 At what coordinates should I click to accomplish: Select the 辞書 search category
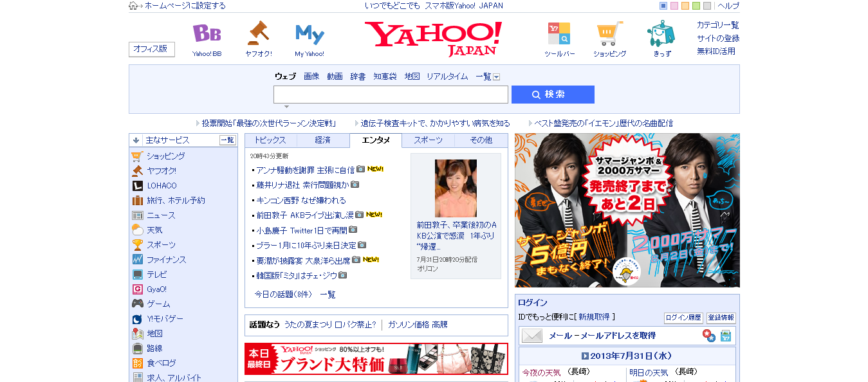[358, 76]
